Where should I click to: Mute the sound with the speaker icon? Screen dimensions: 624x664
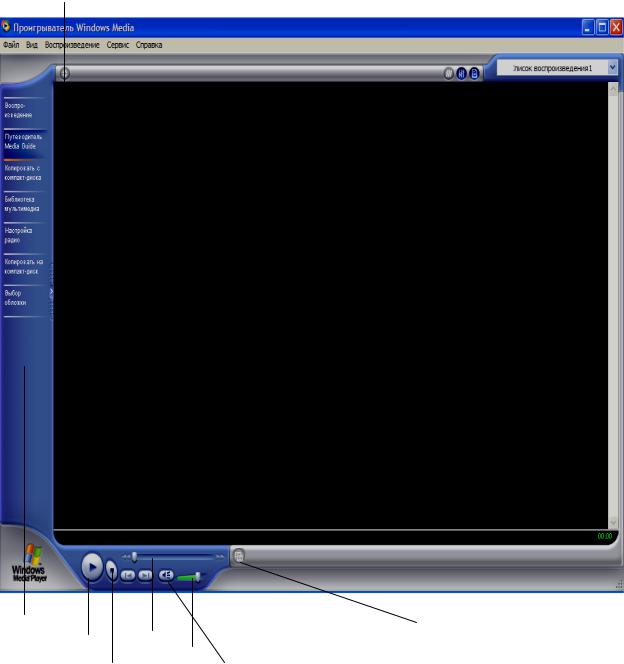(166, 575)
